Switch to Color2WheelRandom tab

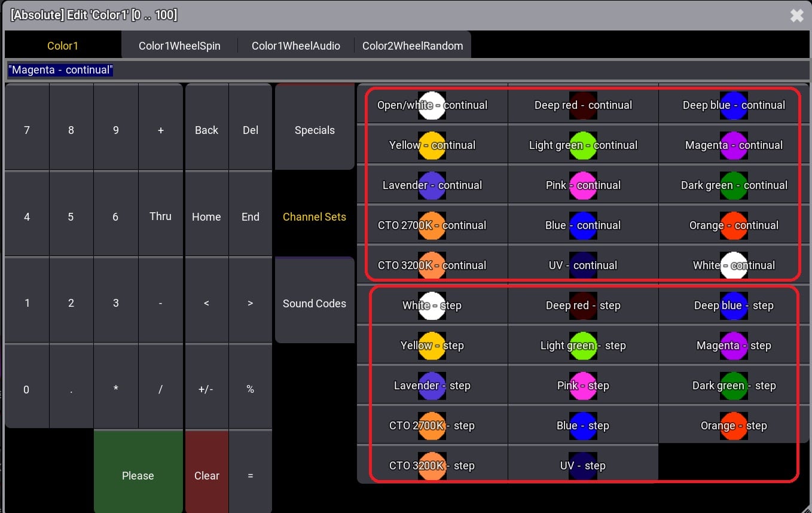pos(413,46)
